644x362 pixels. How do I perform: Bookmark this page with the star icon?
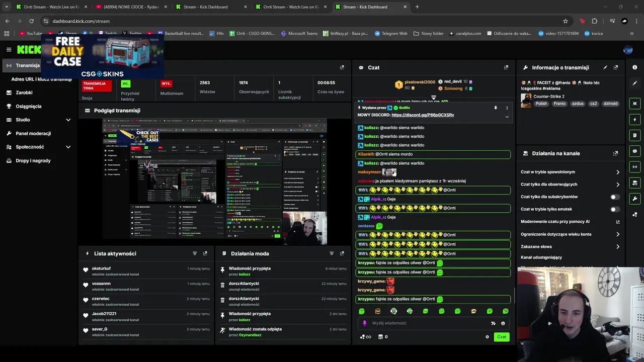click(566, 21)
